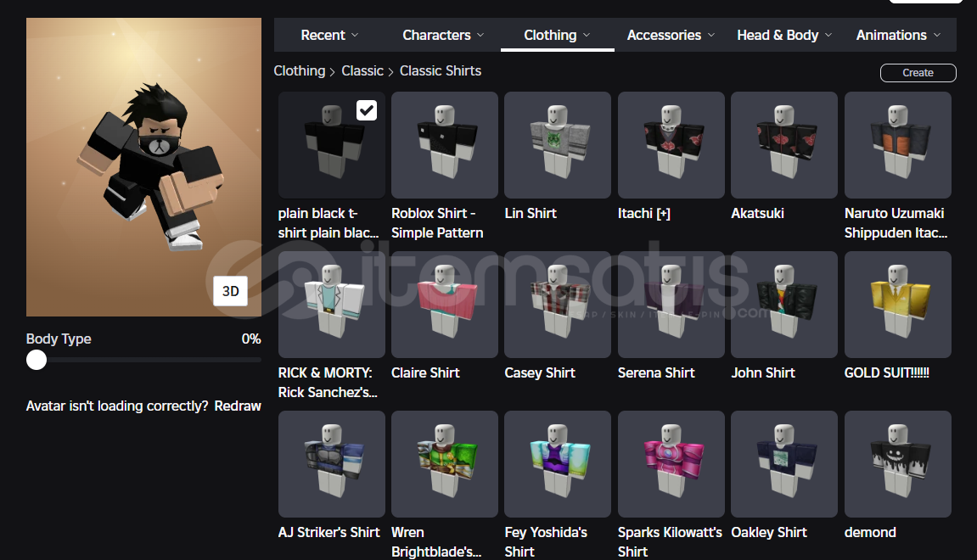The width and height of the screenshot is (977, 560).
Task: Click the 'John Shirt' item name
Action: pyautogui.click(x=763, y=373)
